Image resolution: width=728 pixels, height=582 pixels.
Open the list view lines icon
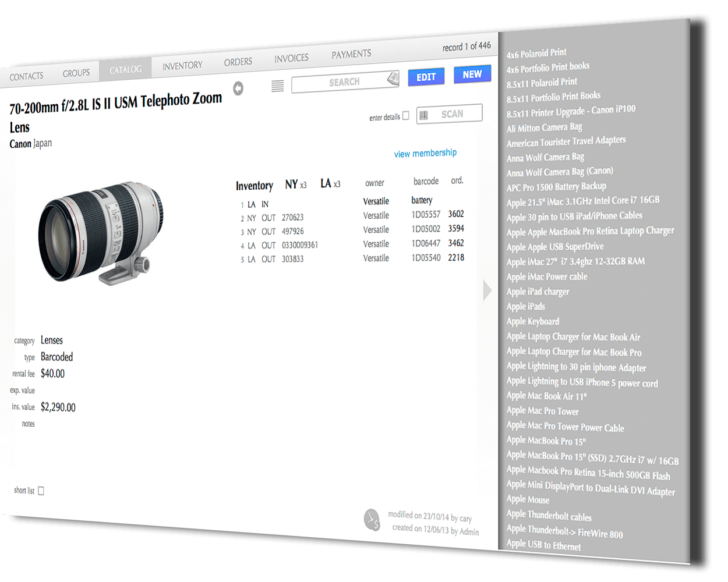tap(278, 86)
